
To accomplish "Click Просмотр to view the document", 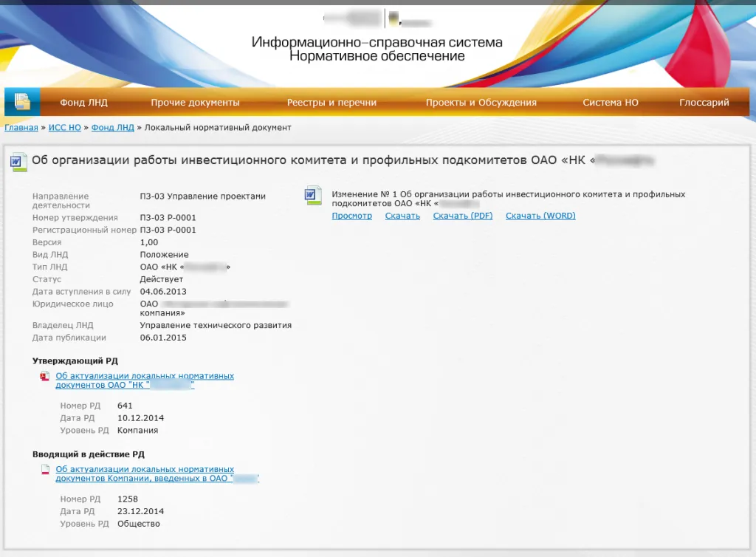I will (x=351, y=216).
